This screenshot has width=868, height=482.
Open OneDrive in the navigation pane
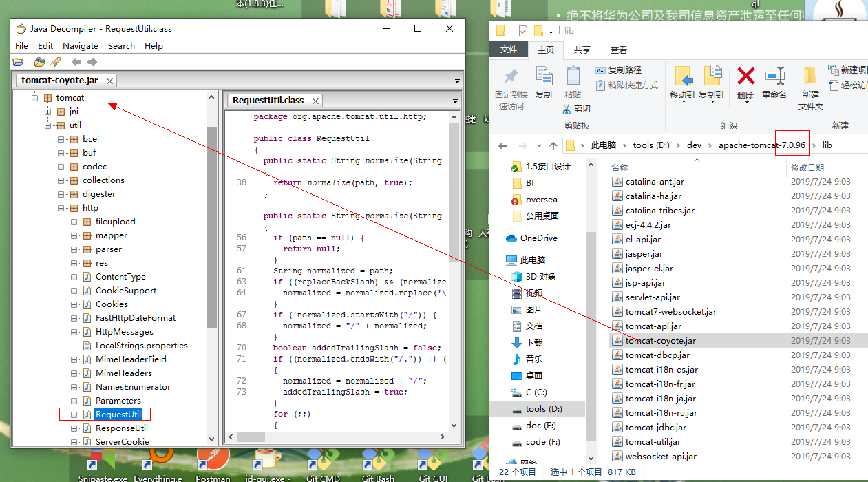click(x=538, y=238)
